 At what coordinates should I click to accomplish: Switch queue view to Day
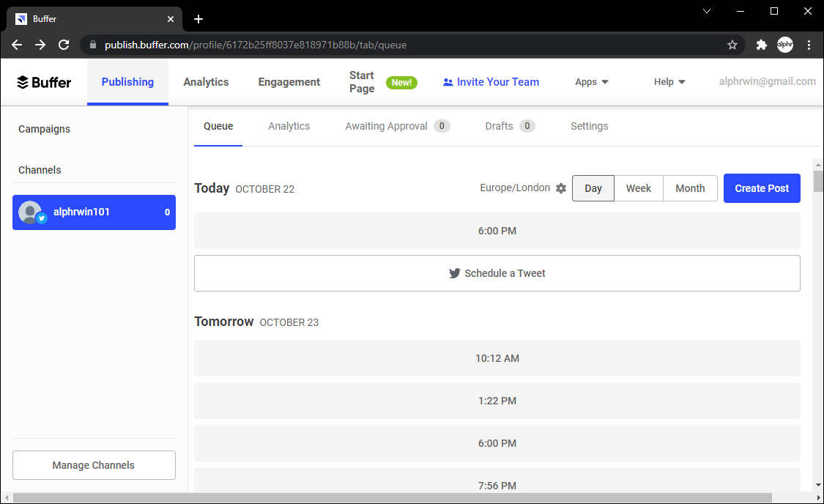(593, 188)
